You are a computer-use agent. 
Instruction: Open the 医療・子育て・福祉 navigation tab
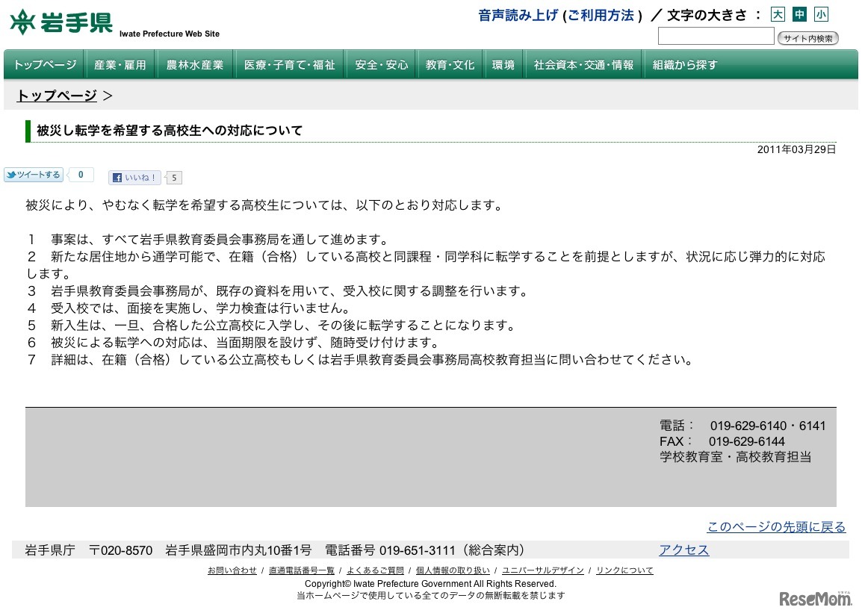[289, 65]
